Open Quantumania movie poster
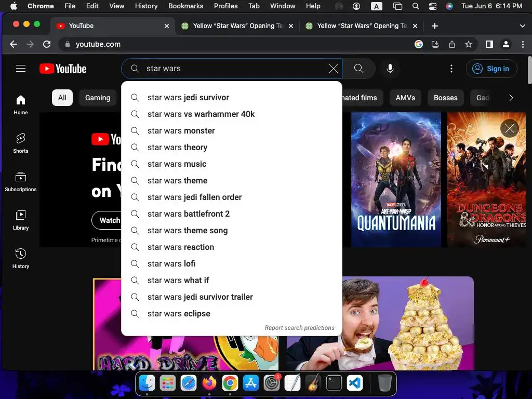This screenshot has height=399, width=532. 396,179
